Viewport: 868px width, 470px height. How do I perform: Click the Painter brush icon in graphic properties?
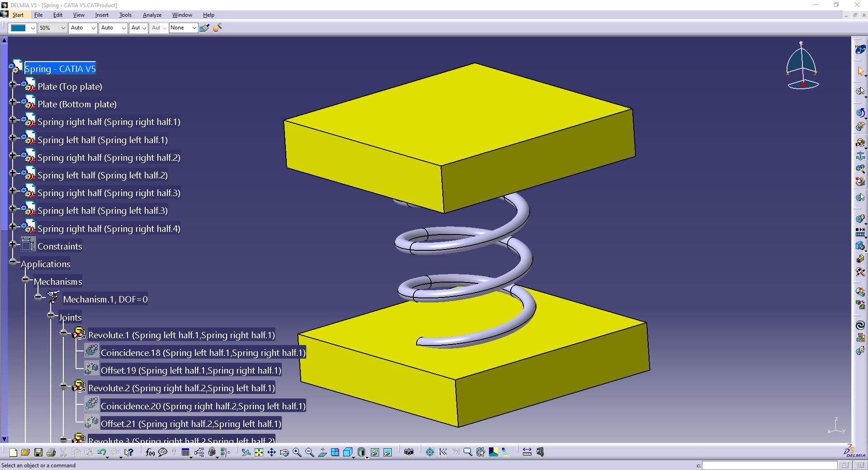pos(204,28)
